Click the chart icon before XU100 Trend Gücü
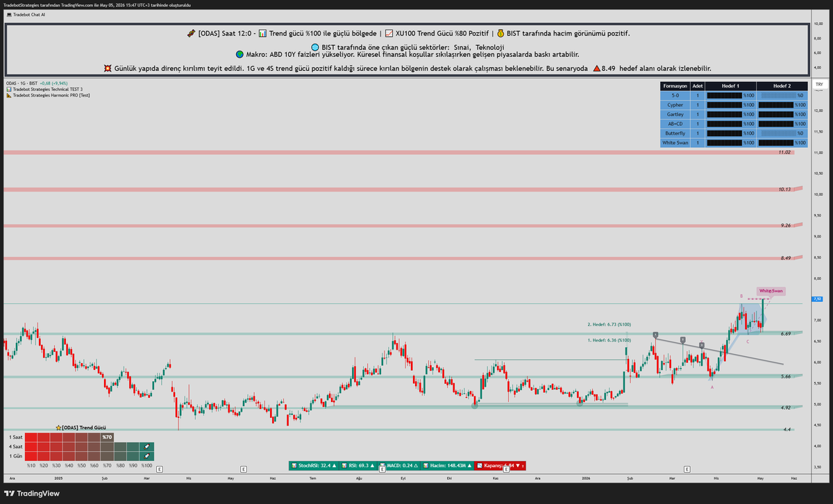Image resolution: width=833 pixels, height=504 pixels. point(389,33)
